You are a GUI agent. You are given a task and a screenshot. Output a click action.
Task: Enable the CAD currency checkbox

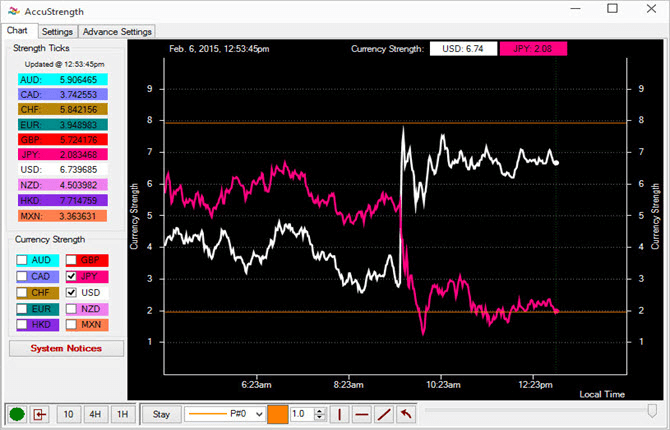(22, 277)
